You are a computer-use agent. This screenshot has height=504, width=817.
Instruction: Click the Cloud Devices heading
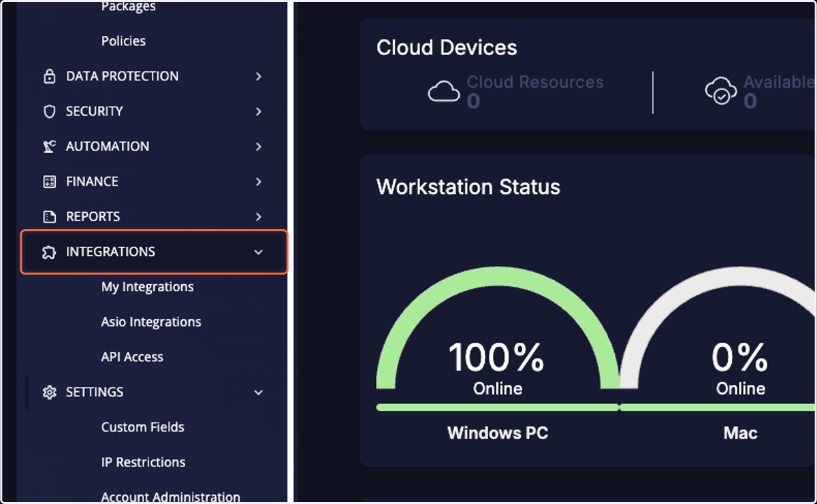(x=447, y=48)
